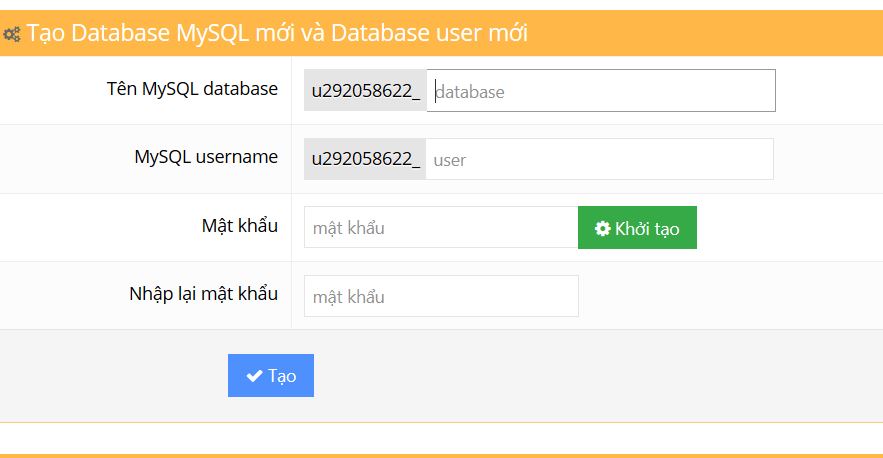883x458 pixels.
Task: Focus the MySQL database name field
Action: (601, 91)
